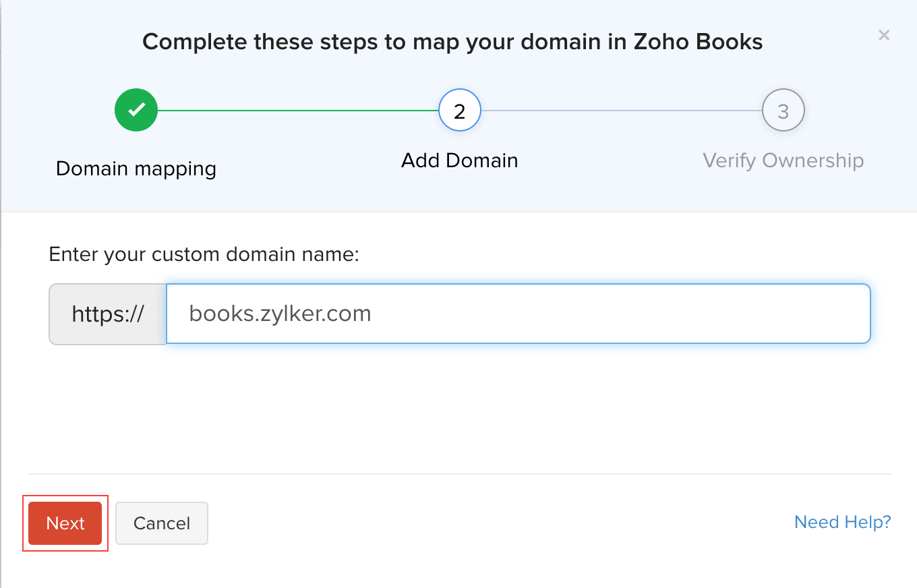Click the step 2 circle indicator

click(x=459, y=111)
